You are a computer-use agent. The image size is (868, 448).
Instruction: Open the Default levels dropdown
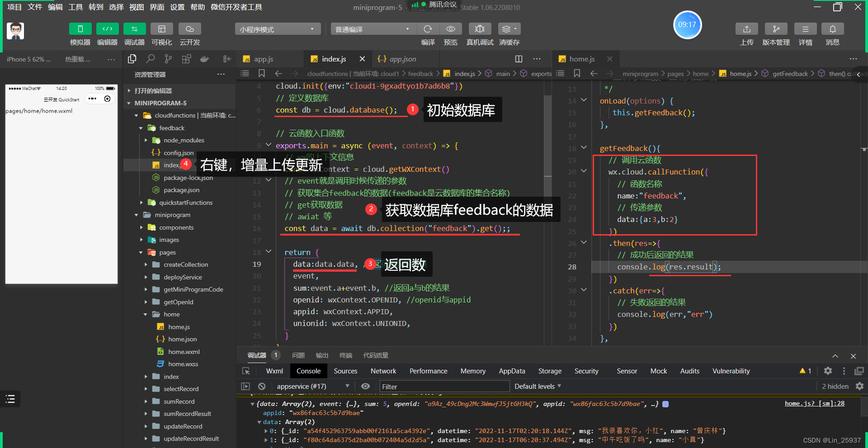[538, 387]
